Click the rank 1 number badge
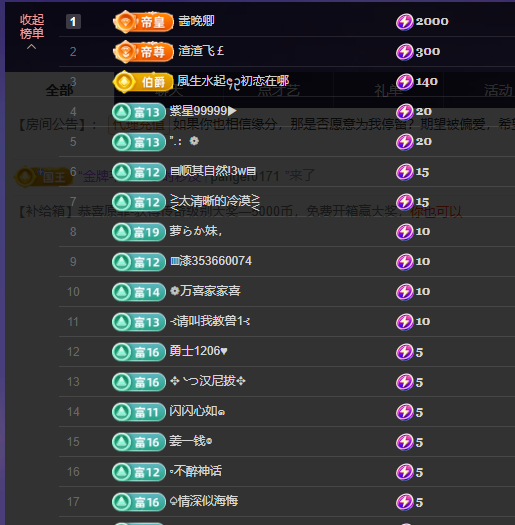 tap(73, 22)
